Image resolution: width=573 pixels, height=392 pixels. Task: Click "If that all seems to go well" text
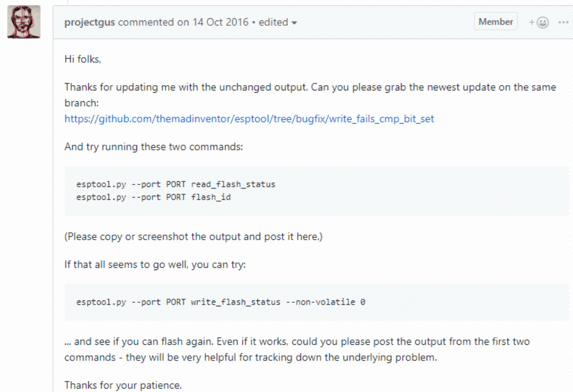(x=155, y=264)
